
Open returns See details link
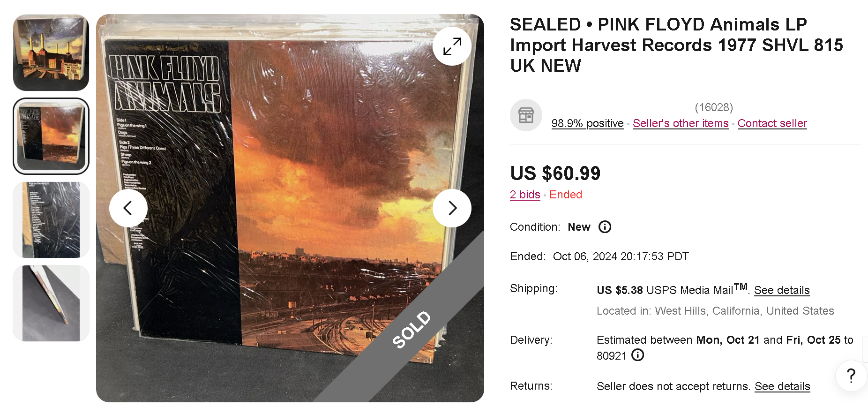point(782,386)
